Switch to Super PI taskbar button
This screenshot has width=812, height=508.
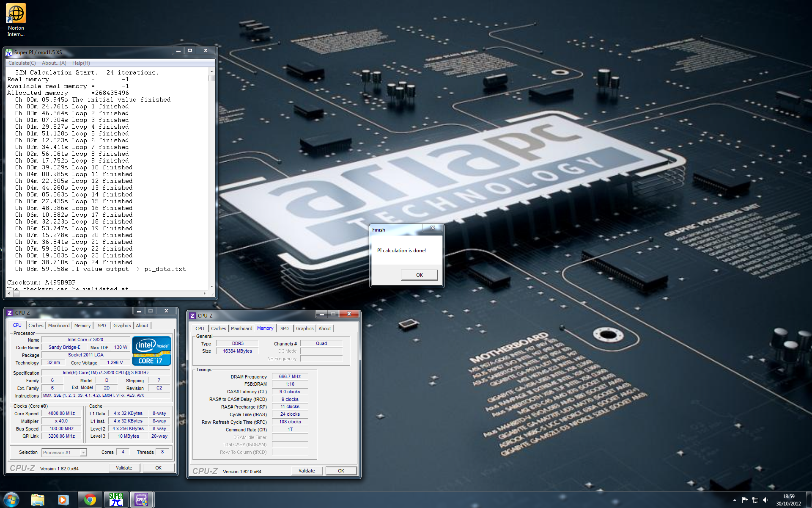(x=116, y=500)
